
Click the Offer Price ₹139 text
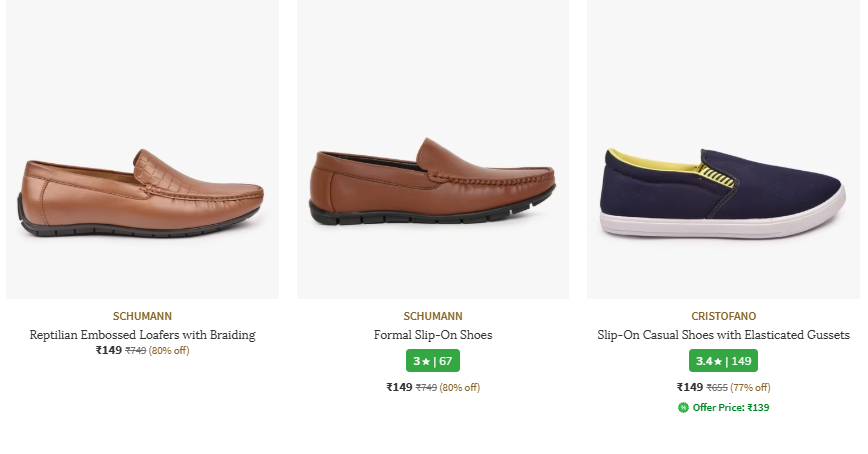pyautogui.click(x=731, y=408)
